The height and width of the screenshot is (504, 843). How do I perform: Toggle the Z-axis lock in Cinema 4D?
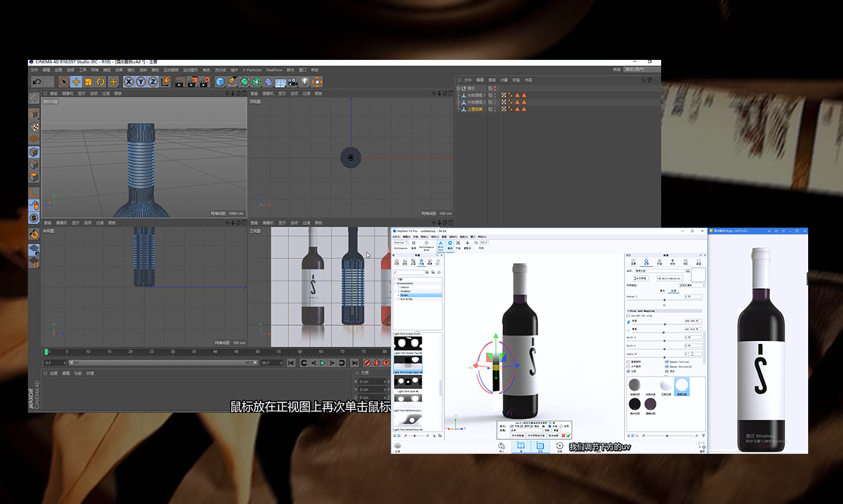tap(153, 81)
